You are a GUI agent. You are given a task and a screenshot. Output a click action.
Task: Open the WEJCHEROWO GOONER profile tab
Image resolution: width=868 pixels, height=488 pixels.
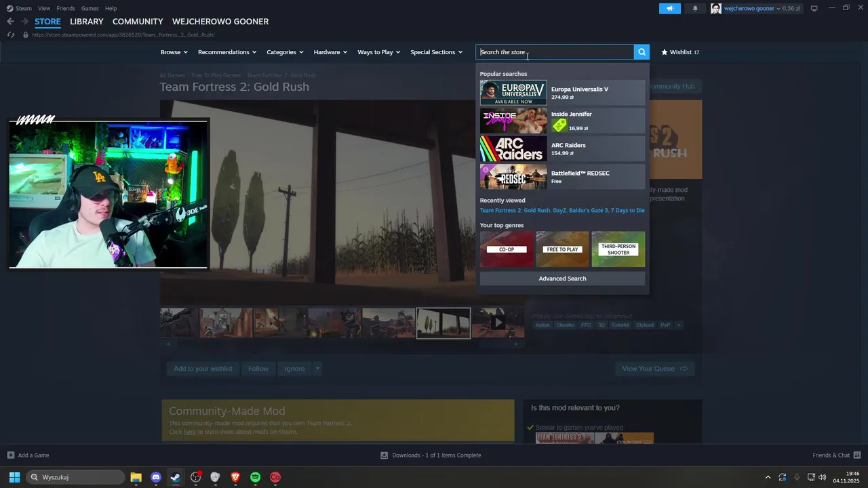point(220,22)
